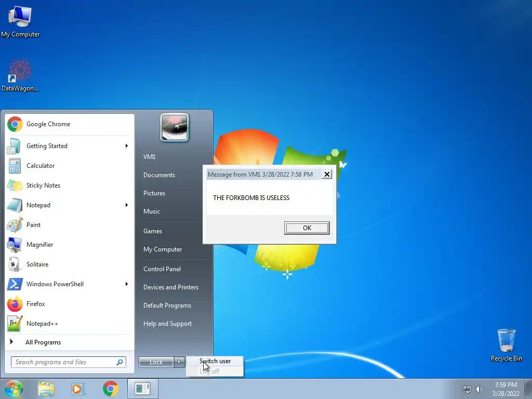Click the Start orb button
The image size is (532, 399).
pyautogui.click(x=14, y=389)
